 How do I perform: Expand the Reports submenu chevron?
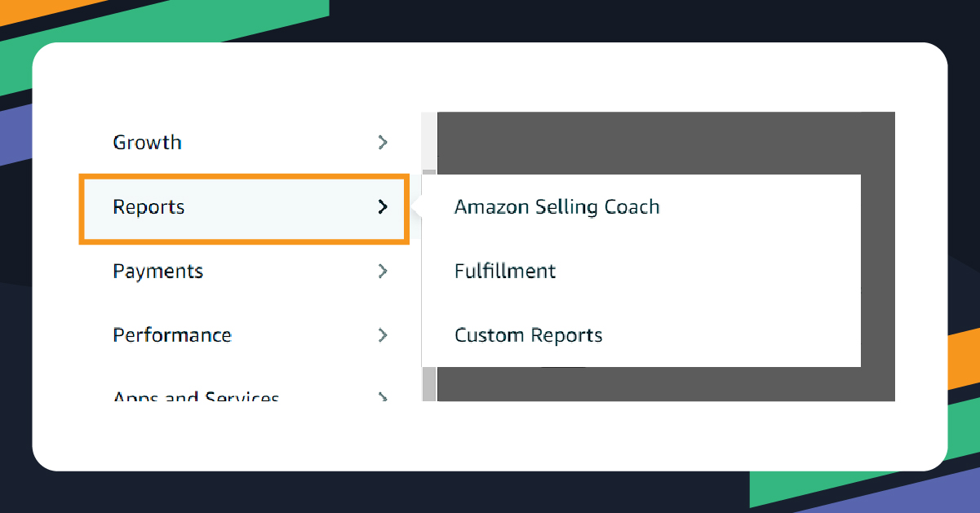pyautogui.click(x=383, y=208)
